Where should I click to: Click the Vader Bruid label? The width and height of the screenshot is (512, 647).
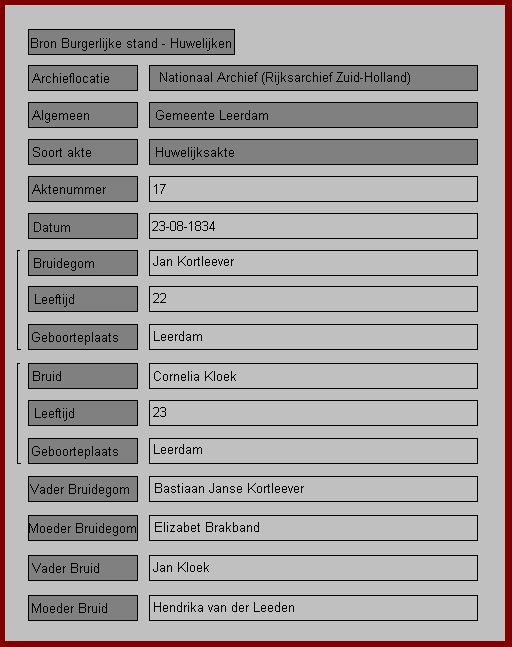coord(83,568)
